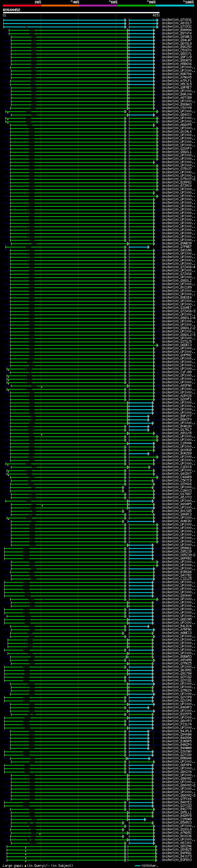Open the UniRef100_Q0P5M2 entry
The width and height of the screenshot is (197, 868).
[x=177, y=355]
